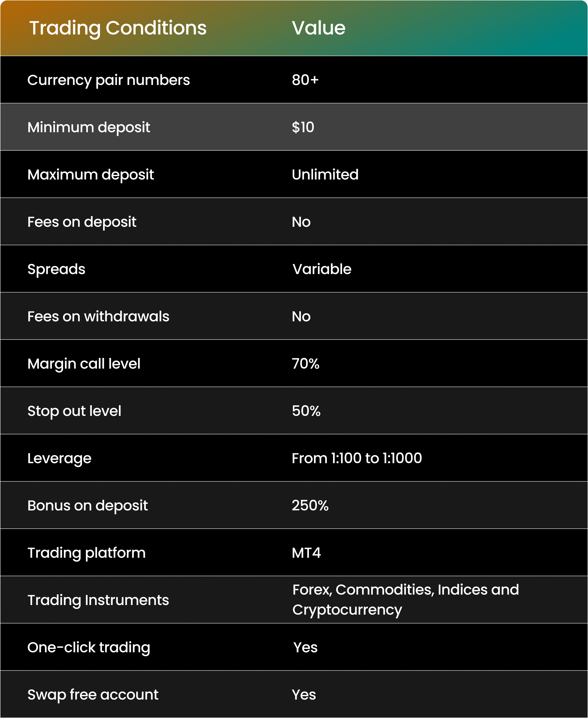Click the MT4 trading platform value

coord(306,553)
